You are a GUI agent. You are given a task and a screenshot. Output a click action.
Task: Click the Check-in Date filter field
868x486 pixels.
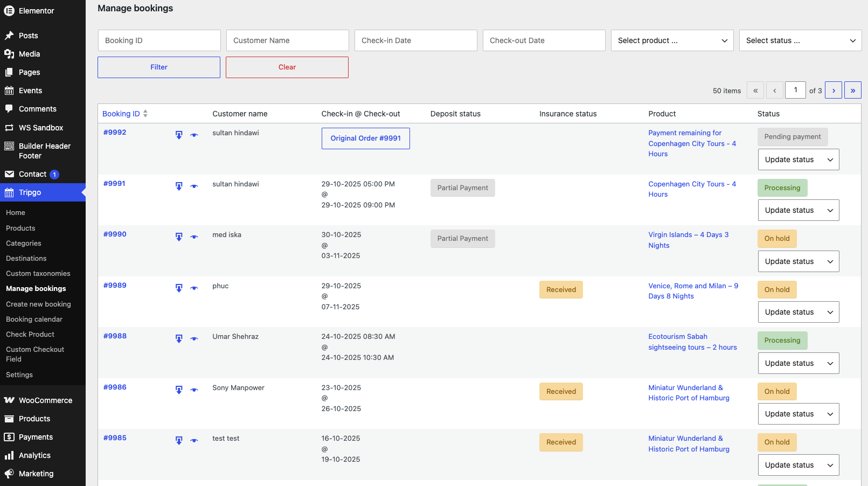point(416,40)
